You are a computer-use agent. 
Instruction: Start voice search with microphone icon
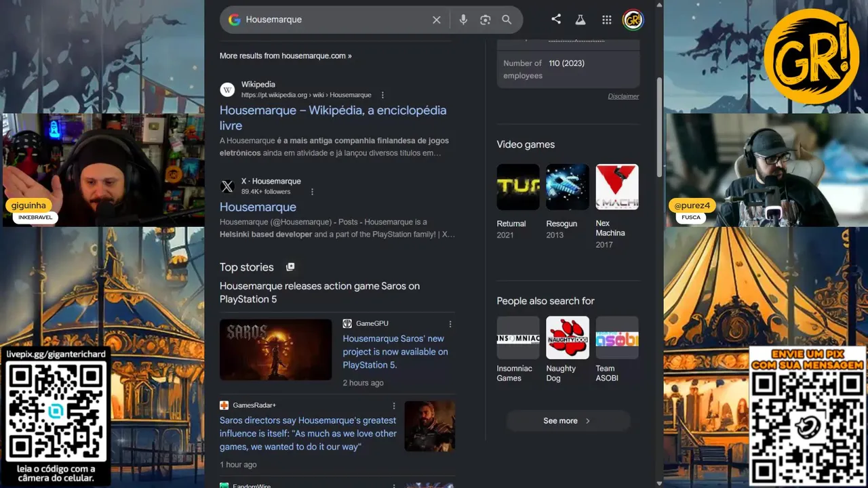coord(463,20)
